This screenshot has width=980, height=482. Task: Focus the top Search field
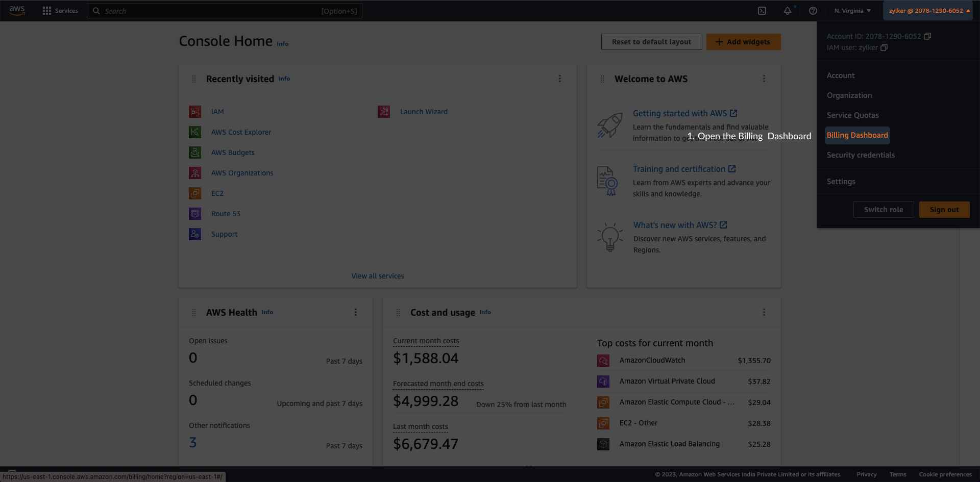click(x=225, y=11)
